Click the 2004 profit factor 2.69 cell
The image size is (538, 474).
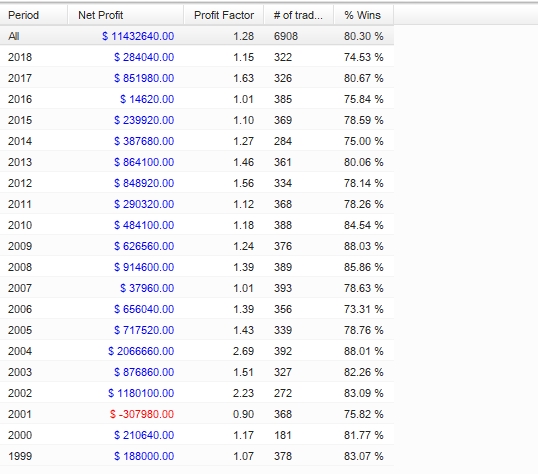click(243, 351)
